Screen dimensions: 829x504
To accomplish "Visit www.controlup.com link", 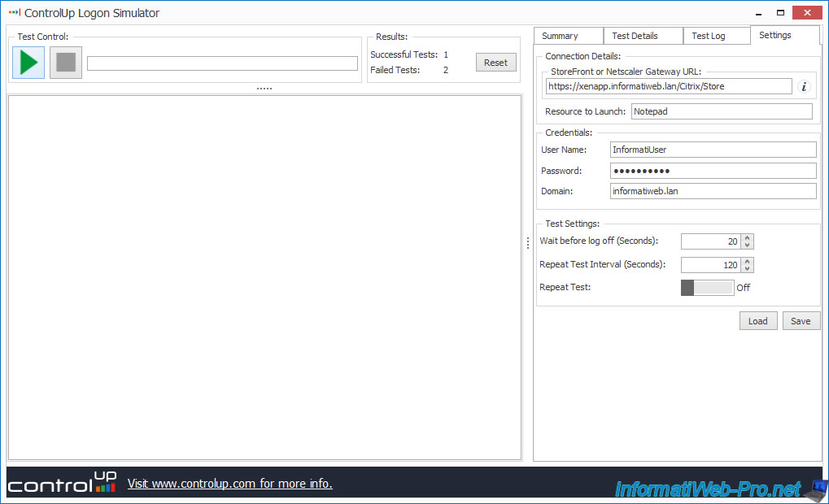I will [230, 484].
